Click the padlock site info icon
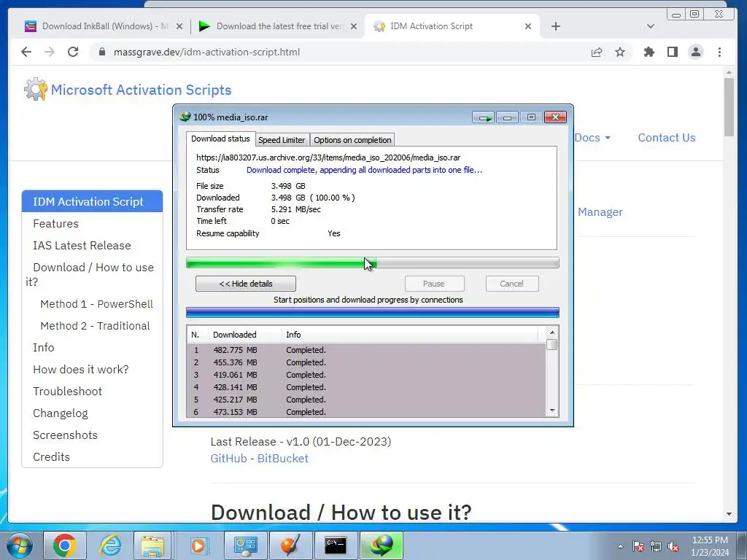747x560 pixels. click(x=101, y=52)
